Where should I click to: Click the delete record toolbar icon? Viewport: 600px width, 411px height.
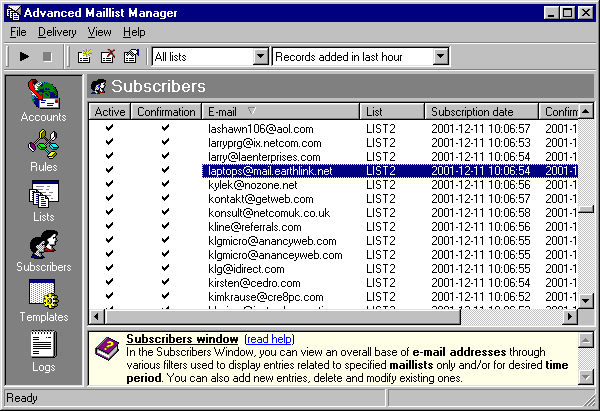pos(107,57)
